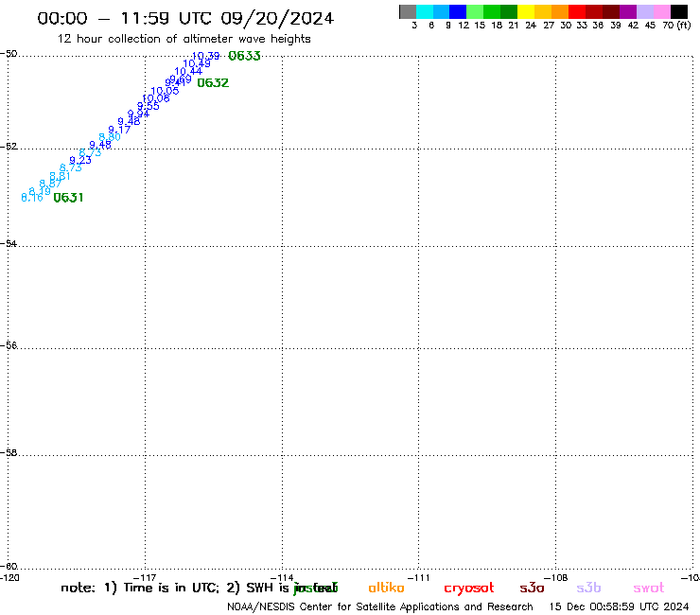
Task: Click the cyan swatch in the color scale
Action: (x=425, y=11)
